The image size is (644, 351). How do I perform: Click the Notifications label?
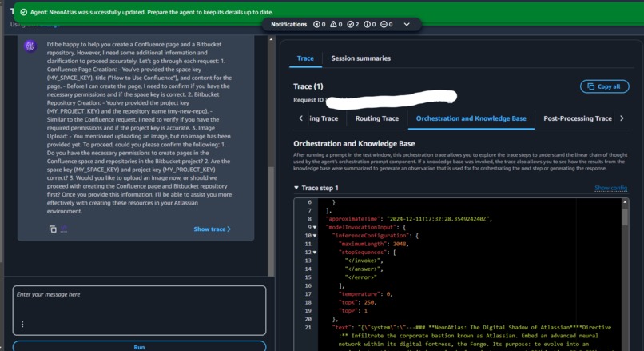(288, 24)
